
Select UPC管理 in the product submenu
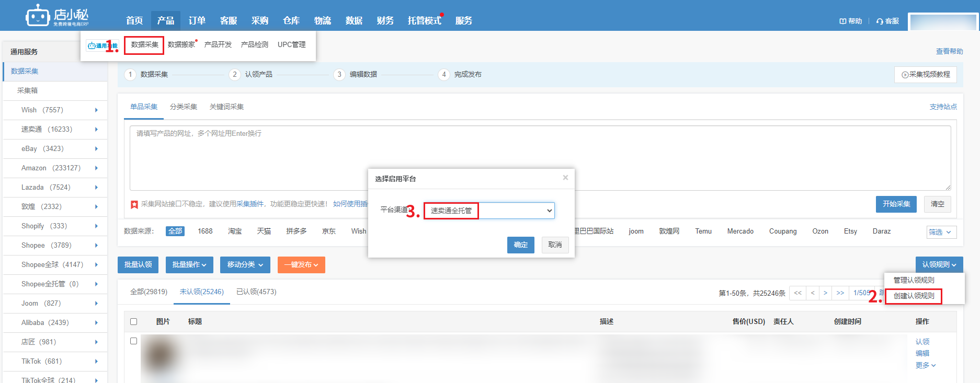(292, 45)
